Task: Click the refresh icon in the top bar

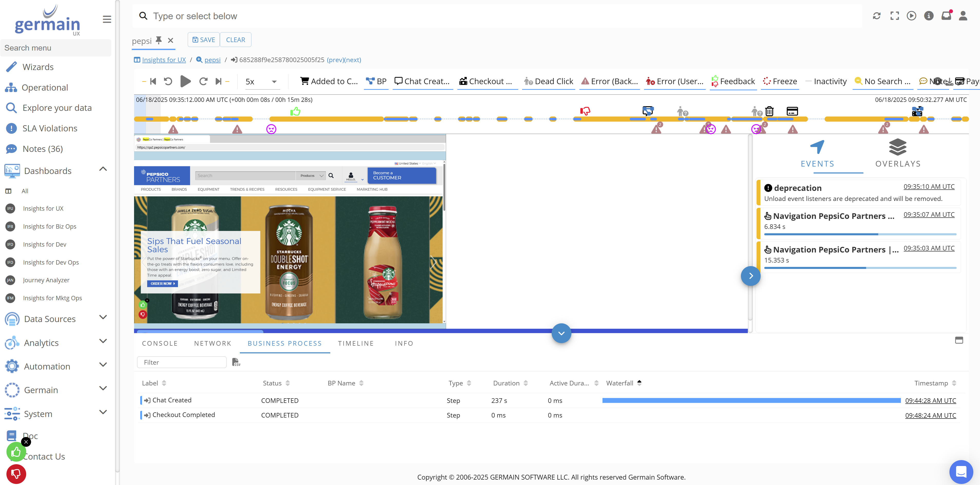Action: point(877,16)
